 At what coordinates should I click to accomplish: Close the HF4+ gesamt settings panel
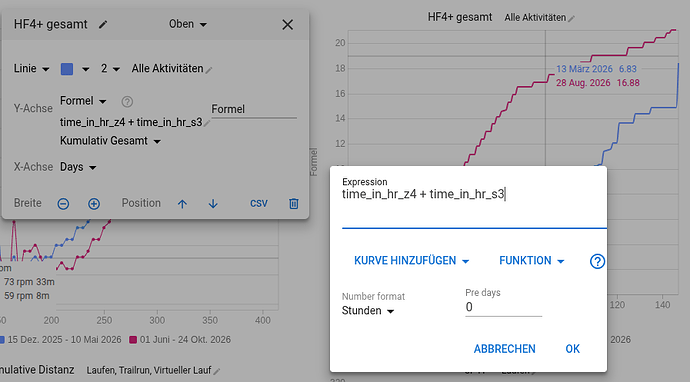click(287, 25)
